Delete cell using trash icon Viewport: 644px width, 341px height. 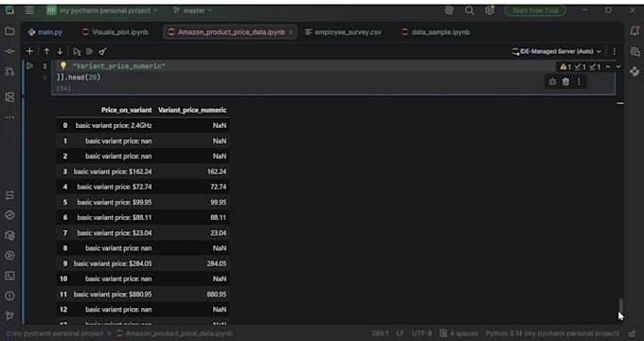tap(565, 81)
